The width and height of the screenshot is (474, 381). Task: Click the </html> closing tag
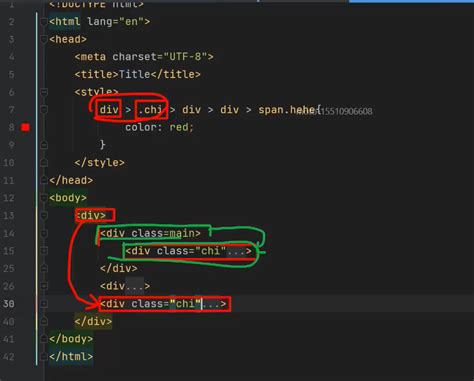tap(71, 356)
